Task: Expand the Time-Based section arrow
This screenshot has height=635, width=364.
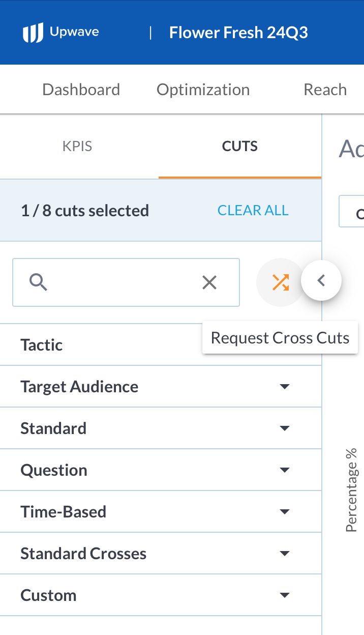Action: click(x=285, y=512)
